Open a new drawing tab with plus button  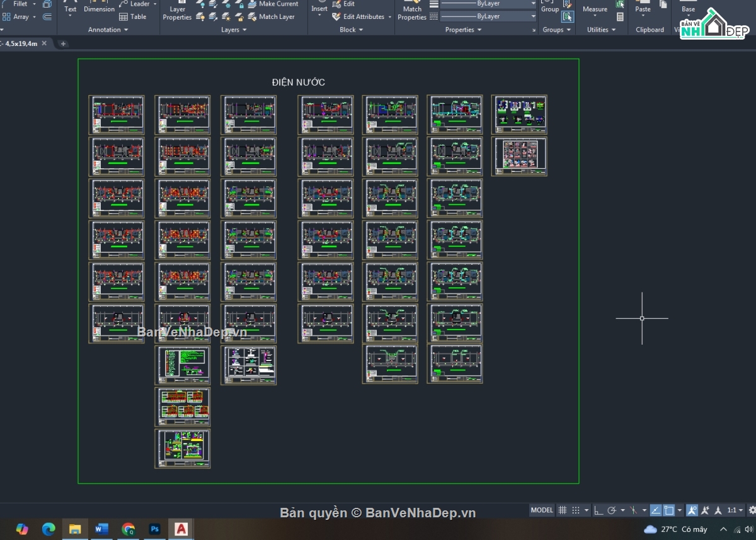coord(62,43)
